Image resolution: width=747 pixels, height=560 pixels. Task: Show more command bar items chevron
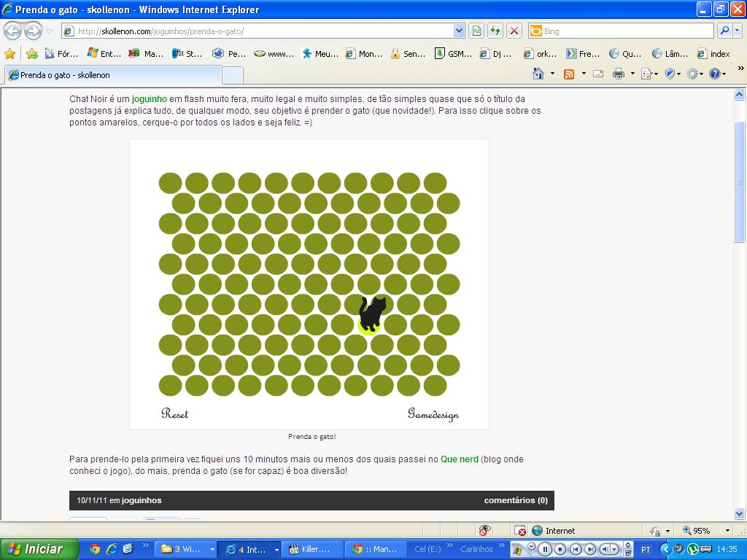[x=741, y=69]
